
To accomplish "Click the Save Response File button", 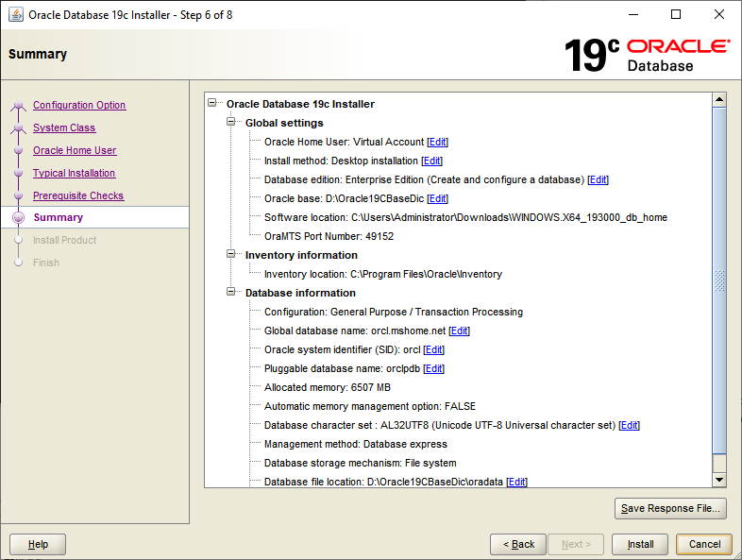I will click(x=670, y=508).
